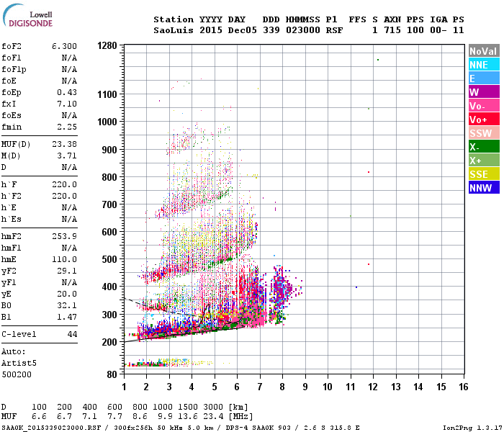This screenshot has width=504, height=432.
Task: Click the B0 value 32.1
Action: pyautogui.click(x=67, y=305)
